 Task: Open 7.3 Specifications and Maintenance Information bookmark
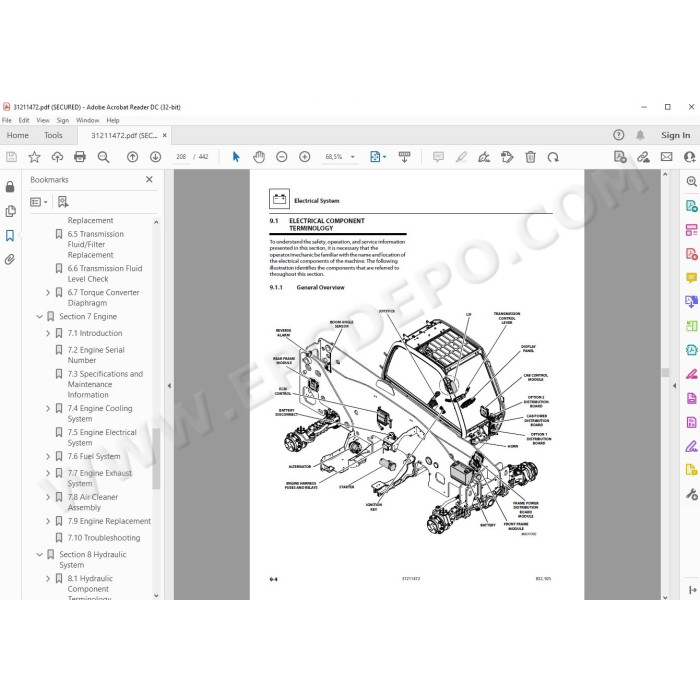tap(105, 384)
